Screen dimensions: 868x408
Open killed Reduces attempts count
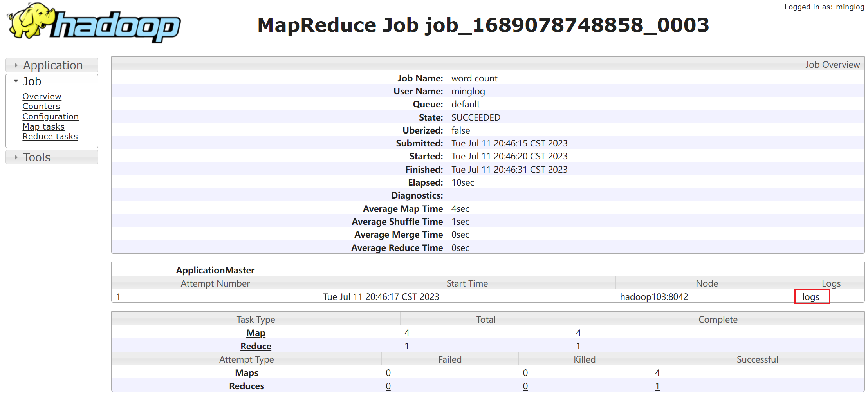(x=525, y=386)
